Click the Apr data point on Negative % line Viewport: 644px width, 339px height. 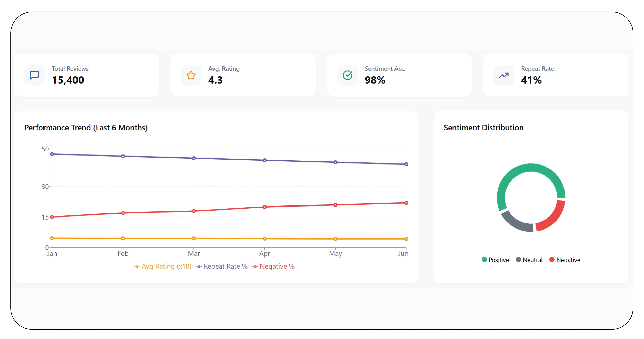coord(264,207)
